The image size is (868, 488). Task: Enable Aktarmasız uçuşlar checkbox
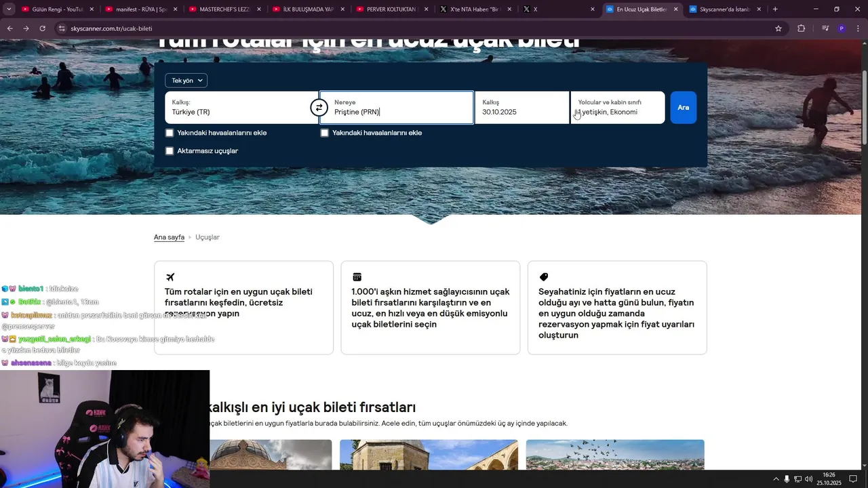coord(170,150)
